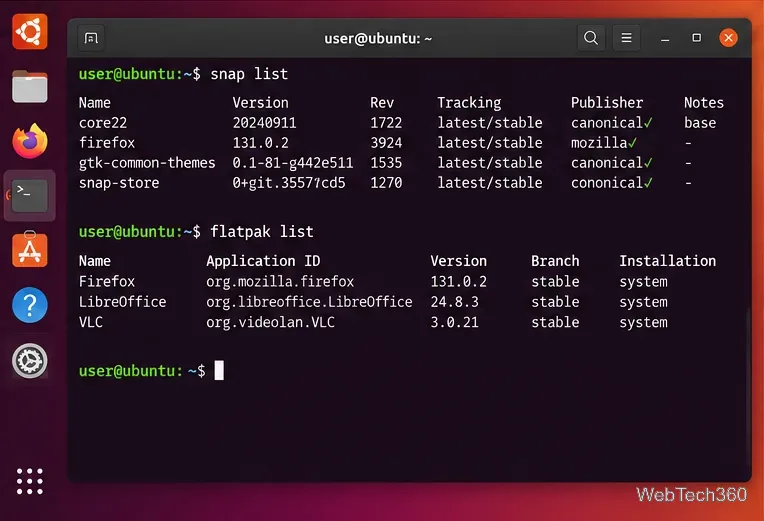Click version '0+git.35577cd5'
Screen dimensions: 764x521
click(x=289, y=183)
